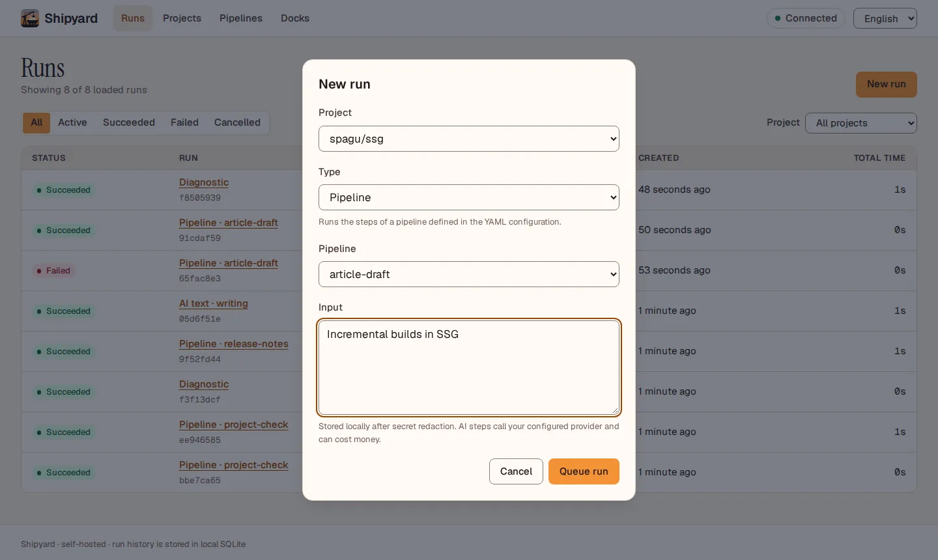Image resolution: width=938 pixels, height=560 pixels.
Task: Open the Projects nav item
Action: [x=182, y=18]
